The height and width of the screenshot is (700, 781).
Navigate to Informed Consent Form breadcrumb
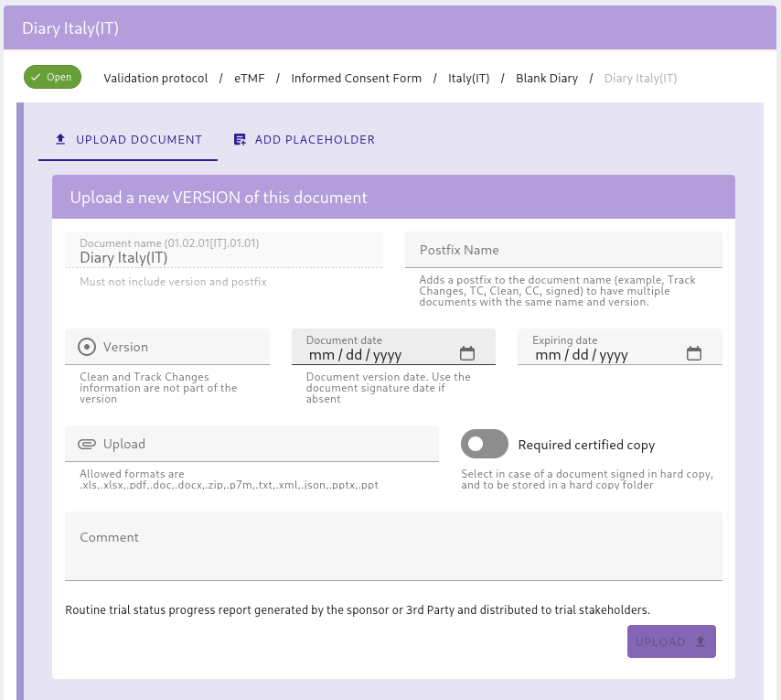point(356,78)
